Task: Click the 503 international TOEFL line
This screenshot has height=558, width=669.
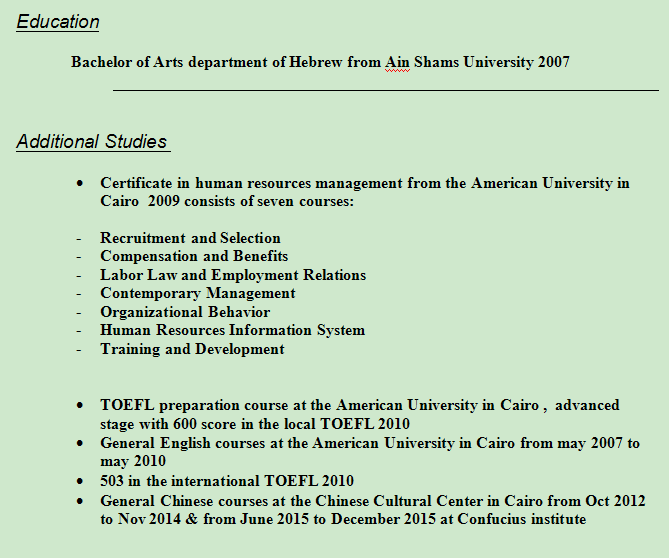Action: tap(227, 481)
